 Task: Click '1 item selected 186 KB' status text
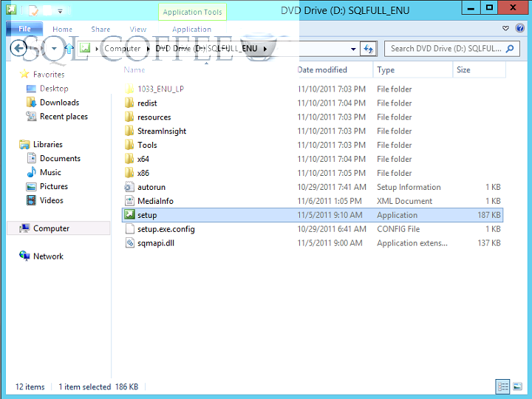98,386
